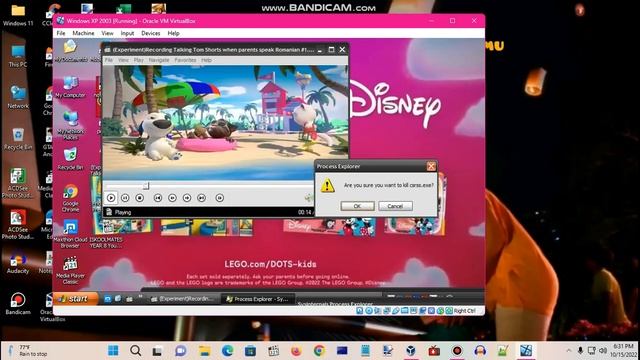Open Microsoft Store from Windows taskbar
The height and width of the screenshot is (360, 640).
click(250, 350)
